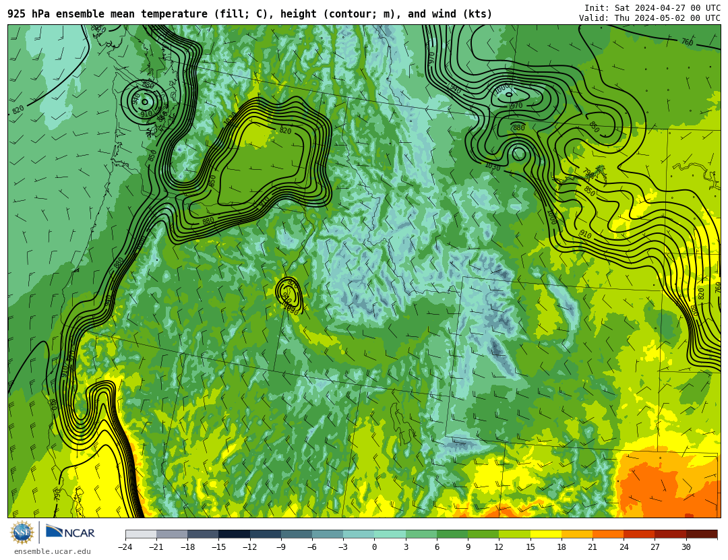Screen dimensions: 728x560
Task: Pick the colorbar swatch between -18 and -15
Action: 204,534
